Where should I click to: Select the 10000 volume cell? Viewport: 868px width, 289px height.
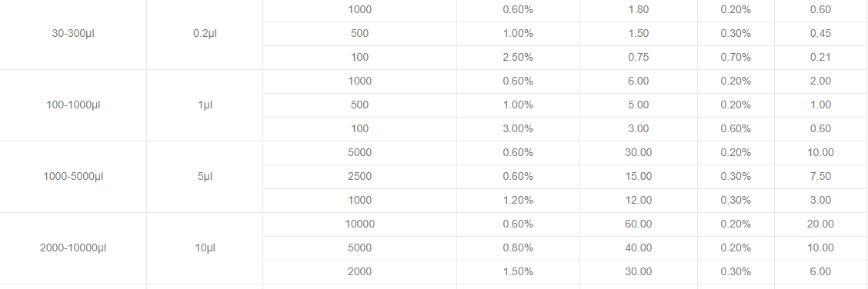coord(360,224)
